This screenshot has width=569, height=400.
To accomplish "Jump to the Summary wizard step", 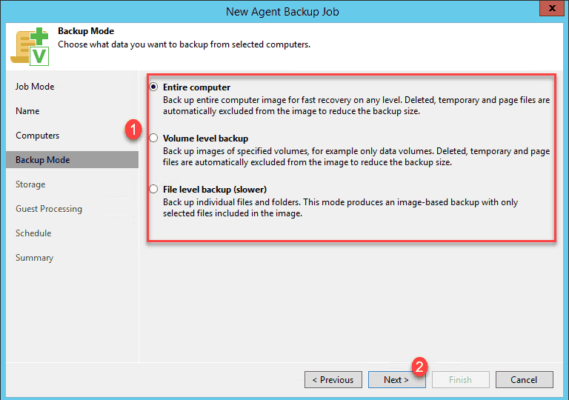I will 34,258.
